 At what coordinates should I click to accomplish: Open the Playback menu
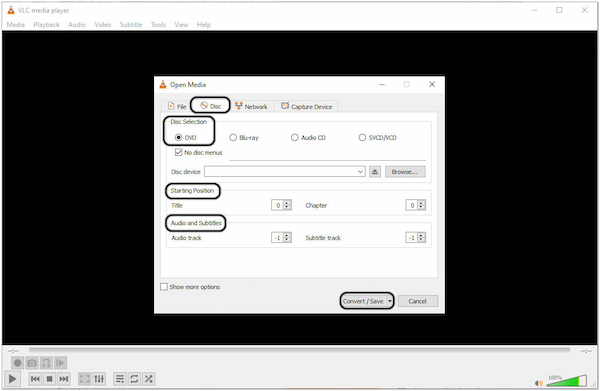tap(46, 25)
